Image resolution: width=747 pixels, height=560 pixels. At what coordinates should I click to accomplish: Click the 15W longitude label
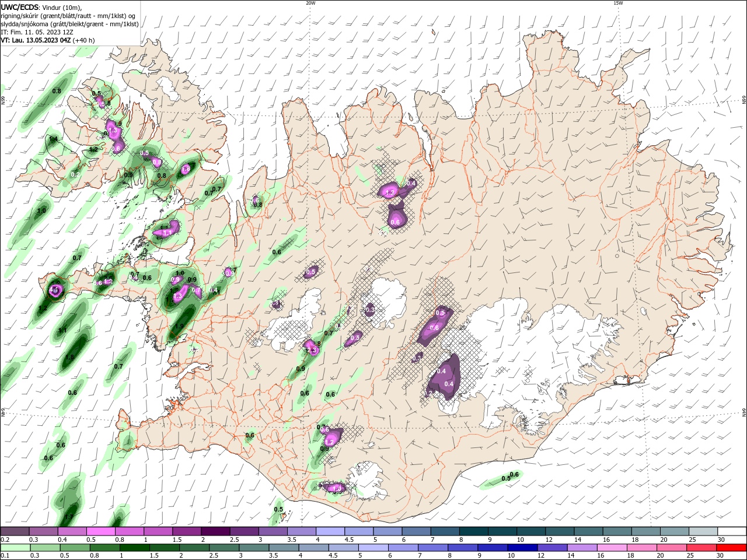618,3
